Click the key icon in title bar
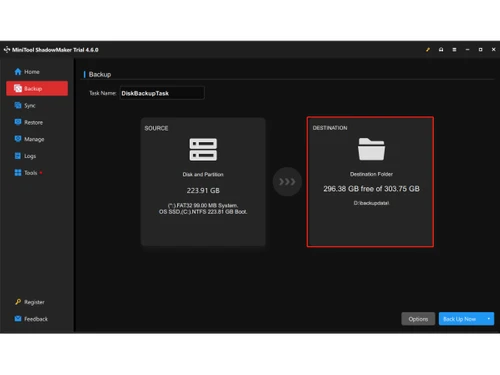This screenshot has height=375, width=500. point(428,50)
